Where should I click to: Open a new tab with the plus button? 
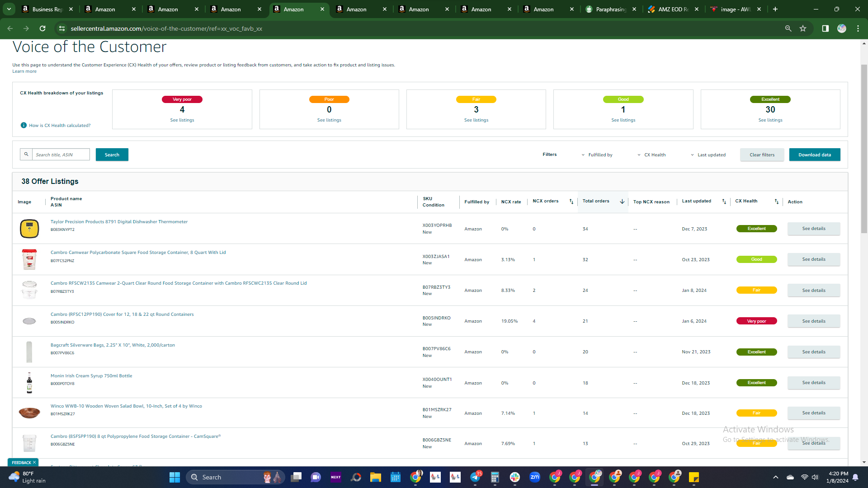775,9
